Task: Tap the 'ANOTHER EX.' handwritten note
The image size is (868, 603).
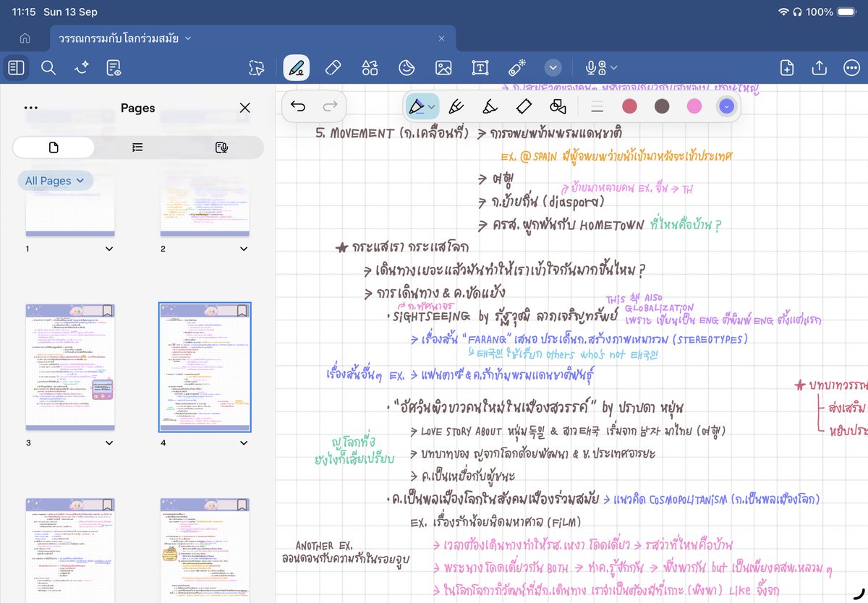Action: pyautogui.click(x=323, y=546)
